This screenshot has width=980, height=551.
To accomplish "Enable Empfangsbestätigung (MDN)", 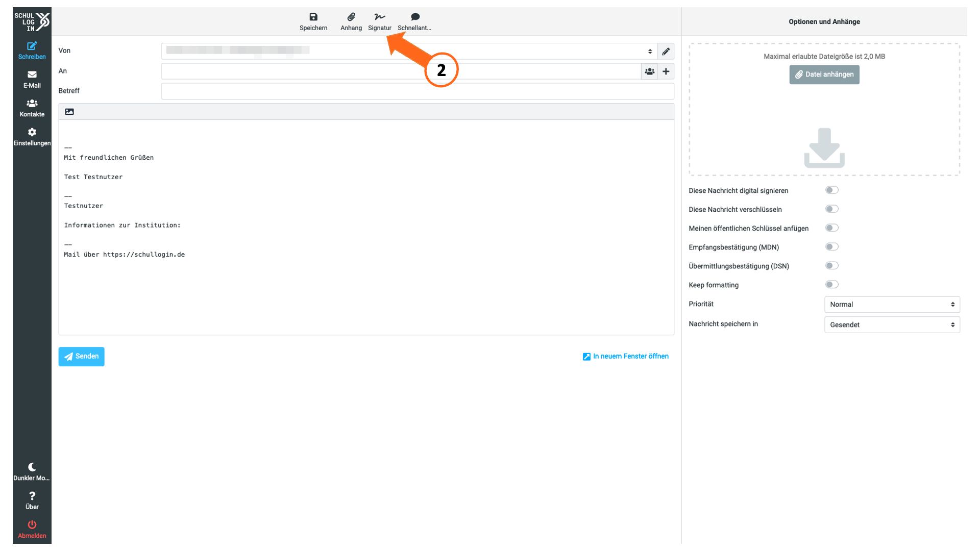I will [x=831, y=247].
